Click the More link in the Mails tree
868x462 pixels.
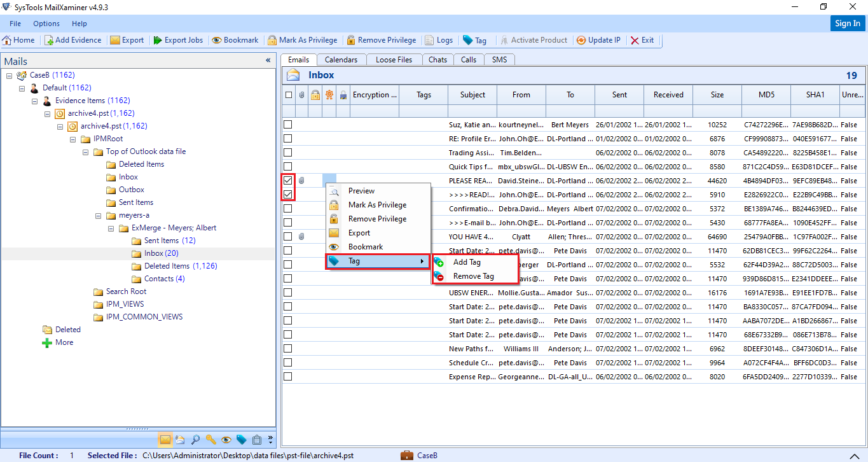63,342
